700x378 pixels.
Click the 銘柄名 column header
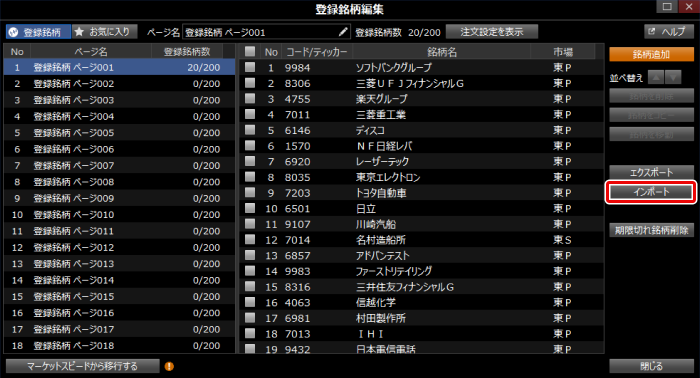point(442,52)
